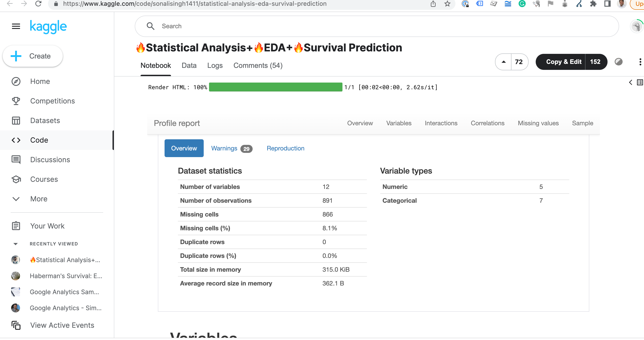Open the Warnings tab in the profile report
The image size is (644, 340).
tap(224, 148)
